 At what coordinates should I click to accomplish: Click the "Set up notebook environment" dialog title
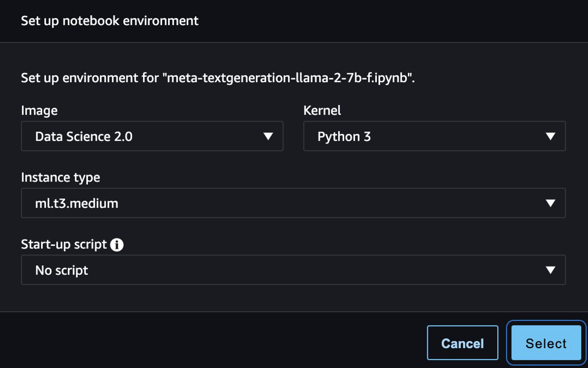point(110,21)
